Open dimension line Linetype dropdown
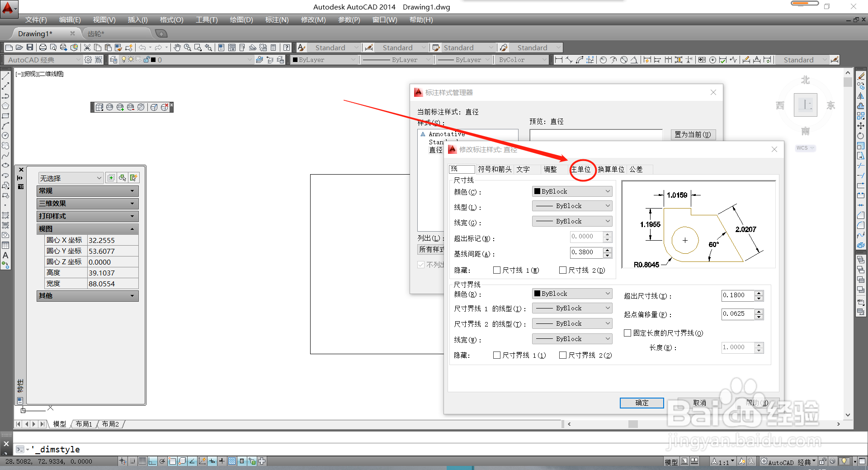This screenshot has width=868, height=470. pyautogui.click(x=572, y=206)
